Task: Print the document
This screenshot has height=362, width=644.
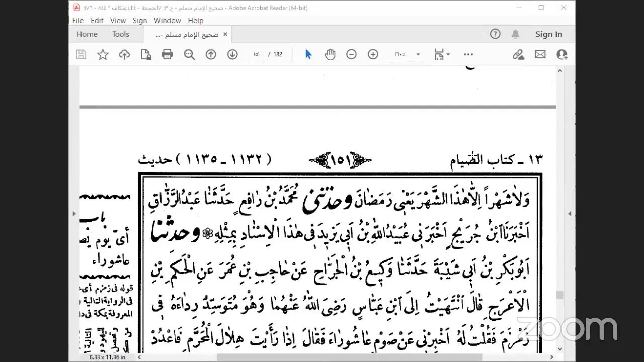Action: 168,54
